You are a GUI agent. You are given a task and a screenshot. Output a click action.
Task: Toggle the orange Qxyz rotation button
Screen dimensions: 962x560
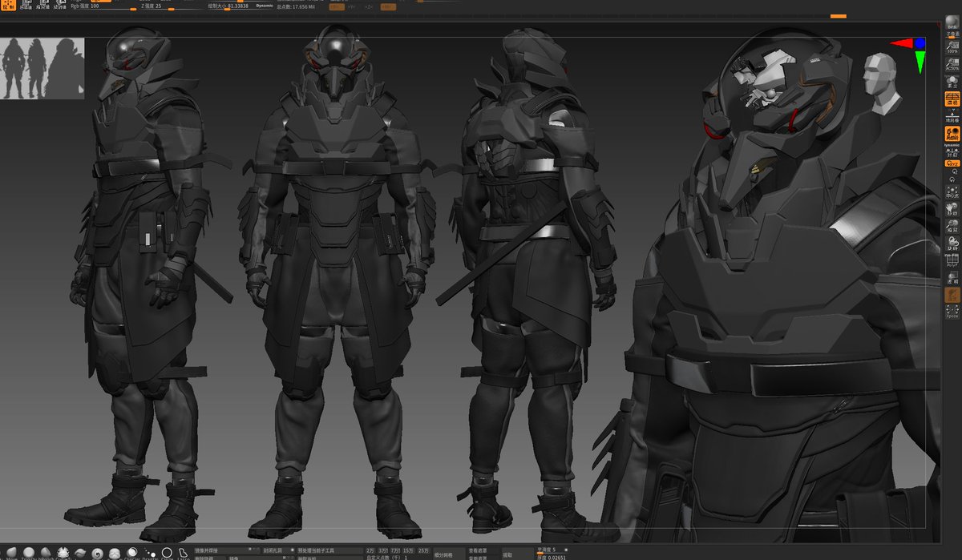[x=952, y=163]
